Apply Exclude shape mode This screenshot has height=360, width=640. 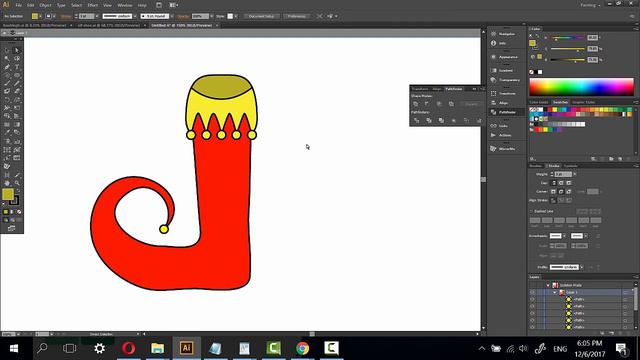(x=451, y=104)
